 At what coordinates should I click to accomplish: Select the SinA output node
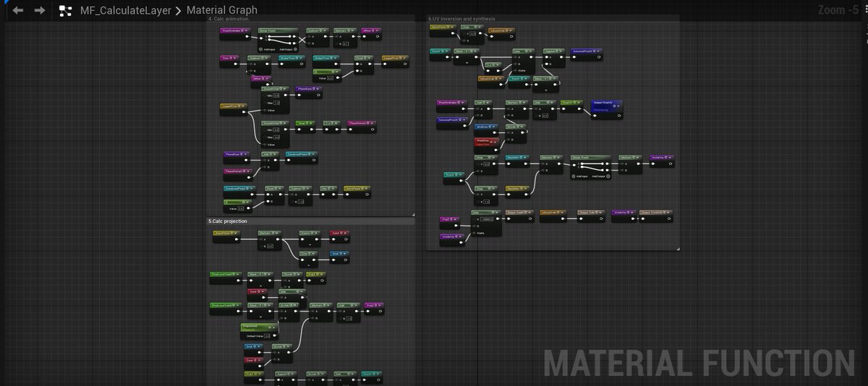pos(339,258)
